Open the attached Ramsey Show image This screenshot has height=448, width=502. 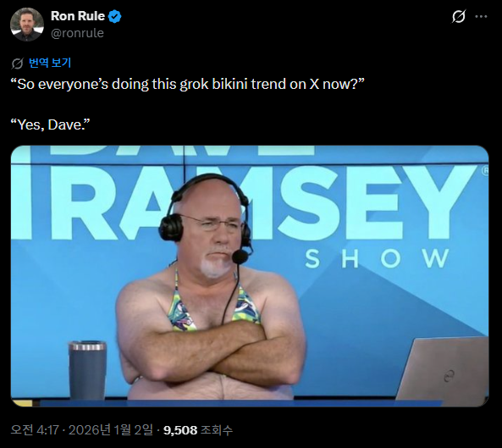[x=250, y=276]
